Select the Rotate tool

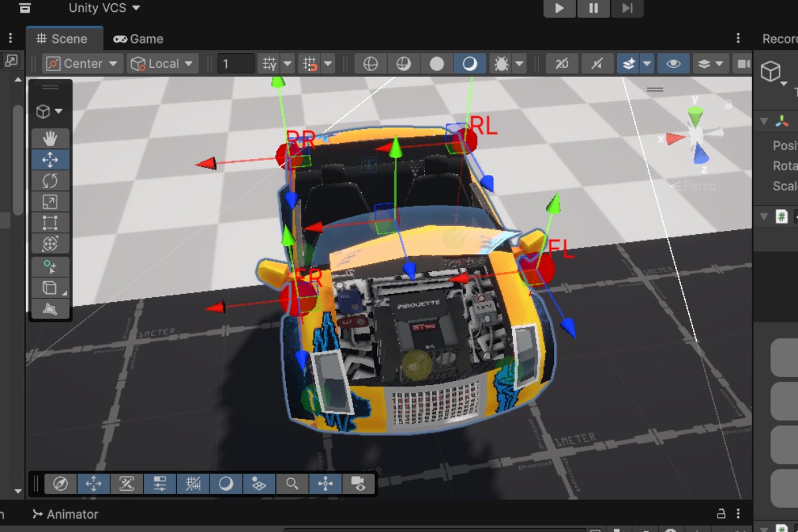tap(50, 181)
